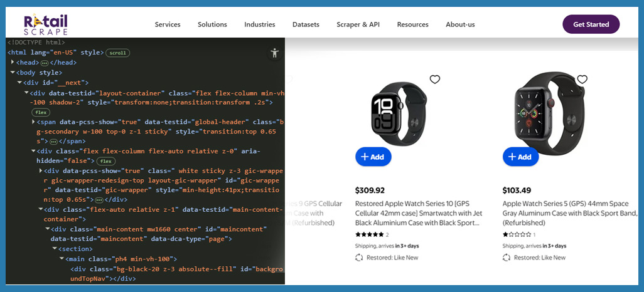Collapse the div id="__next" node
644x292 pixels.
tap(19, 83)
